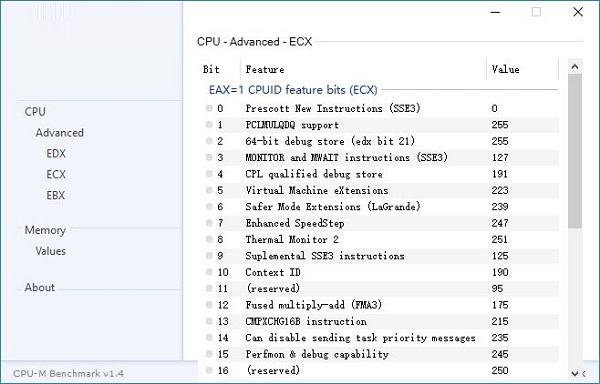Click the bullet icon beside PCLMULQDQ support
This screenshot has height=384, width=600.
click(209, 125)
